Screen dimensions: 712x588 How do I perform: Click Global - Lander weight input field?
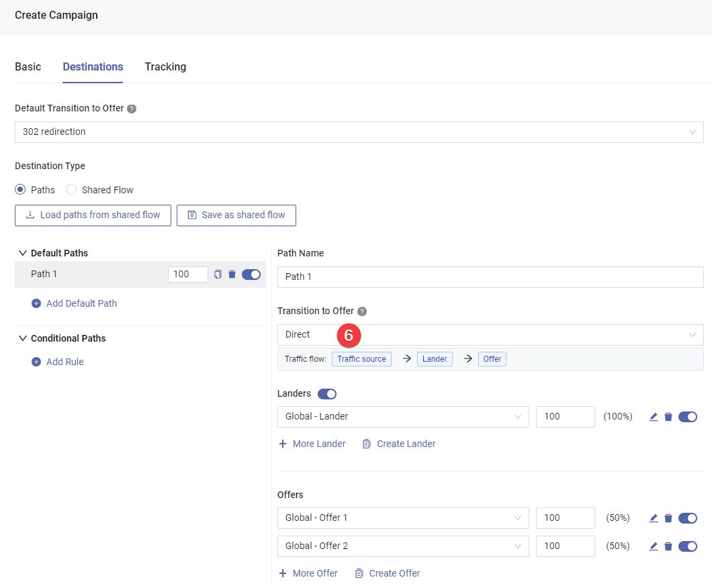[566, 416]
